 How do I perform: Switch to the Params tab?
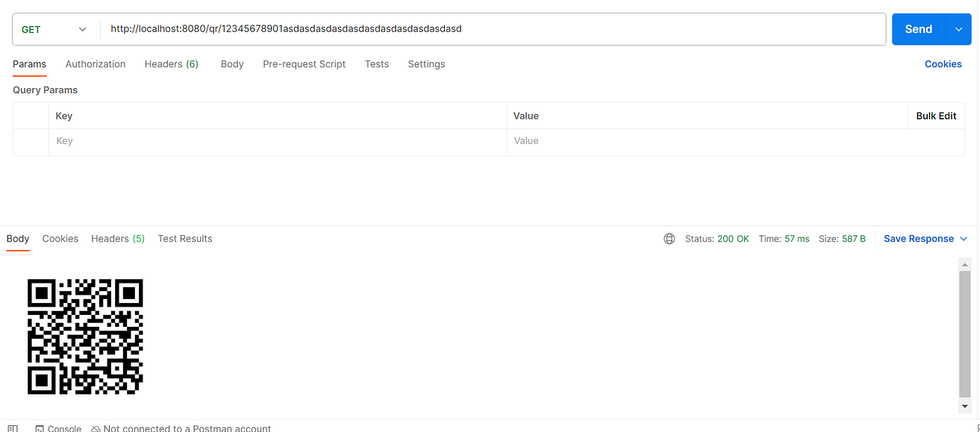[x=29, y=64]
